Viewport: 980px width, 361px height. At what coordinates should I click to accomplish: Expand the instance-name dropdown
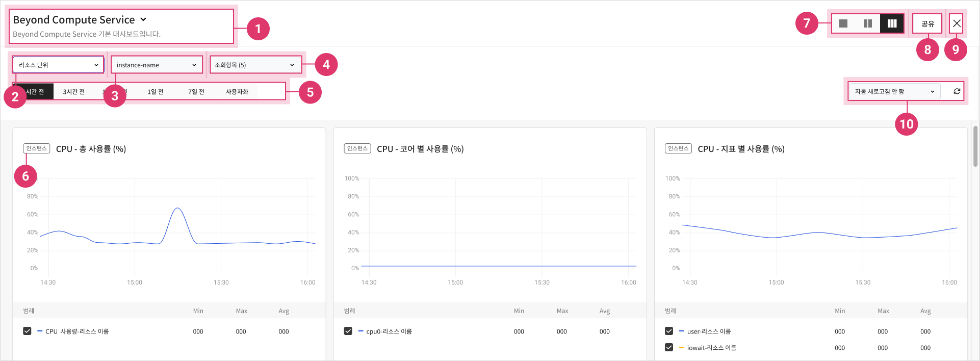pos(156,65)
